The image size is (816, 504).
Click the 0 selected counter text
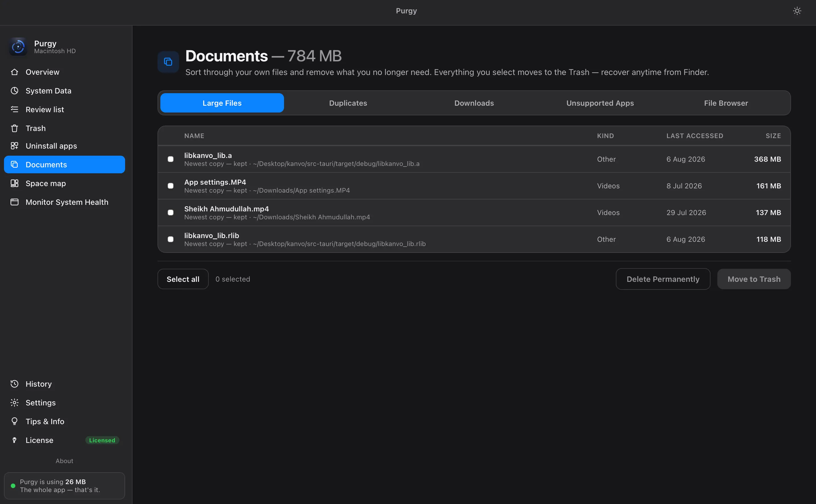tap(233, 279)
